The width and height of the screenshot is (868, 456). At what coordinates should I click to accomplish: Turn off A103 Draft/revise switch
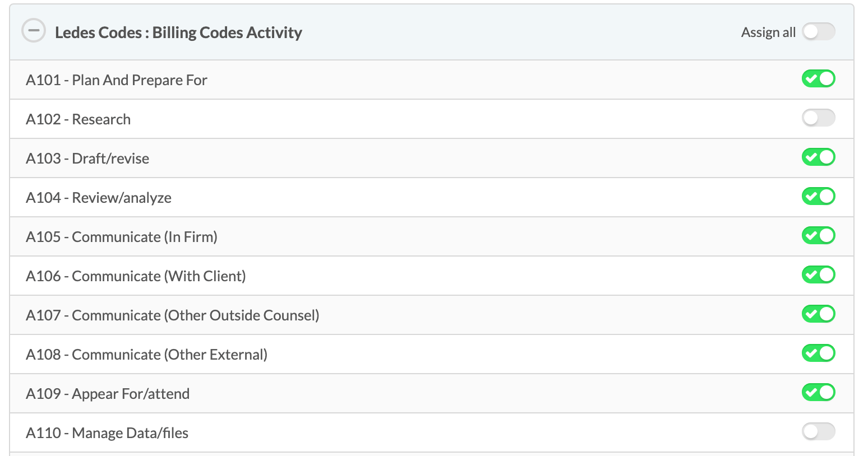818,157
